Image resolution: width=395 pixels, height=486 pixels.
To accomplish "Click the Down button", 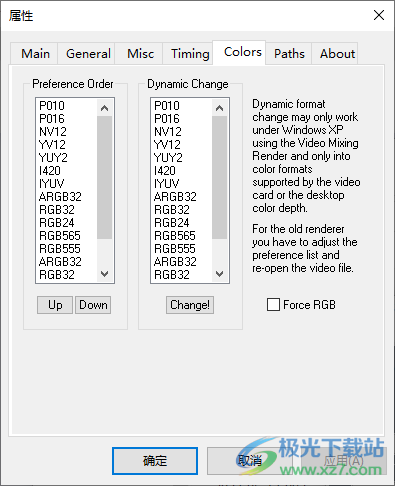I will [93, 305].
